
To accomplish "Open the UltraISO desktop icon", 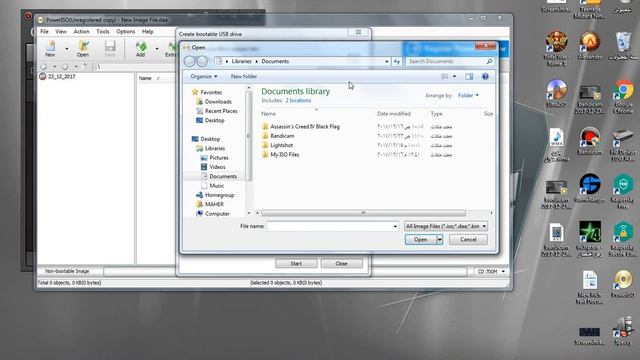I will click(556, 93).
